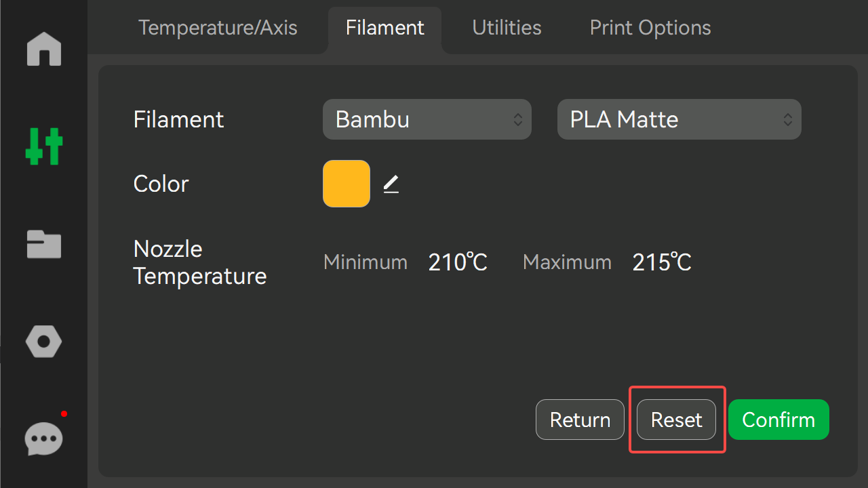This screenshot has width=868, height=488.
Task: Select the maximum nozzle temperature 215℃ value
Action: pyautogui.click(x=662, y=262)
